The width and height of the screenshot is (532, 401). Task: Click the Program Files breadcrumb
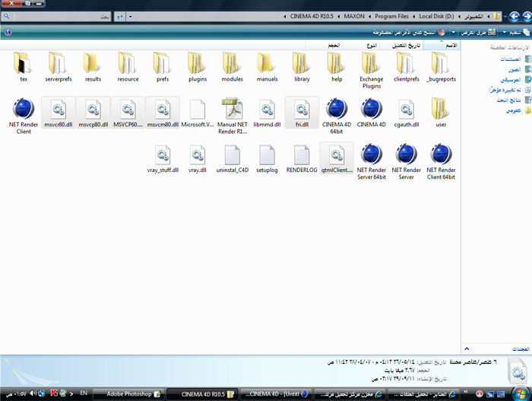(391, 16)
